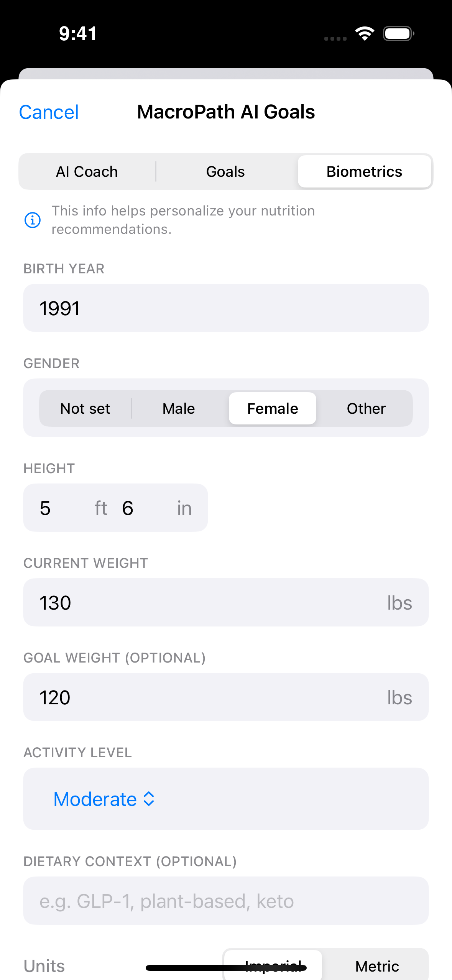Cancel the MacroPath AI Goals sheet

tap(49, 112)
